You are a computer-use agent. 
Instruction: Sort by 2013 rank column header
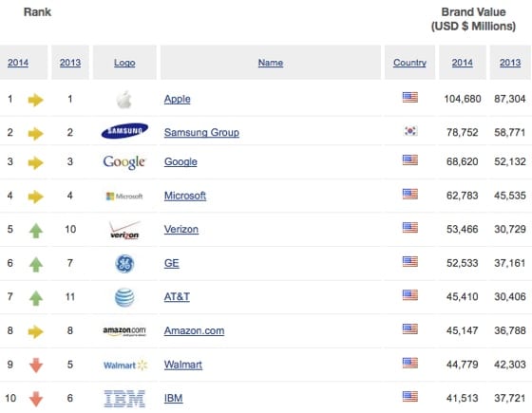click(70, 63)
